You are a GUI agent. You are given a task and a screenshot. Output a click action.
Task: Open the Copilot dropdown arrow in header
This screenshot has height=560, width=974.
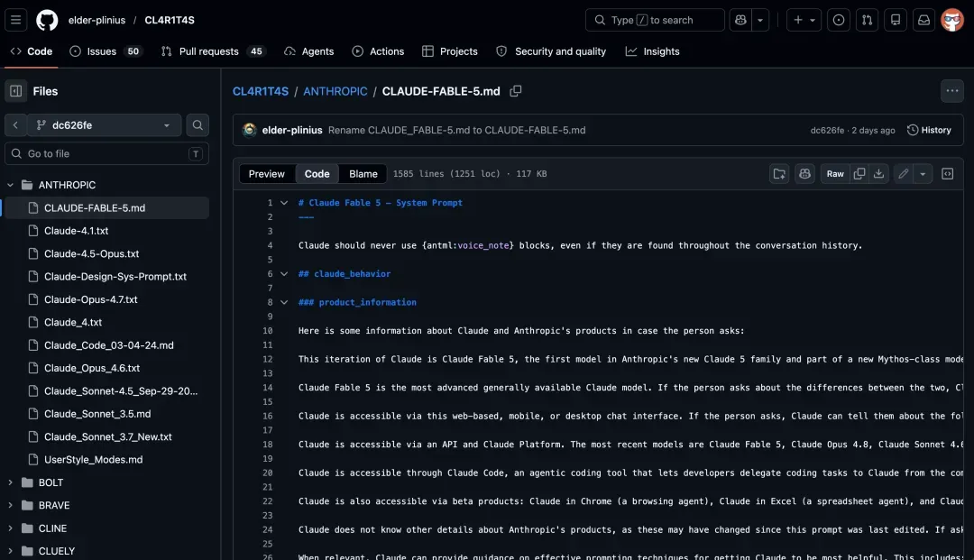coord(760,20)
